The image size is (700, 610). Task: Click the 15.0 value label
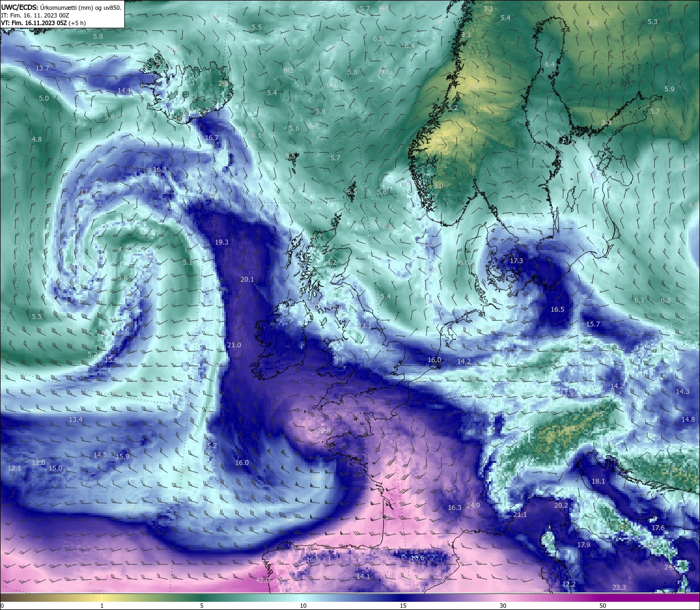[55, 468]
